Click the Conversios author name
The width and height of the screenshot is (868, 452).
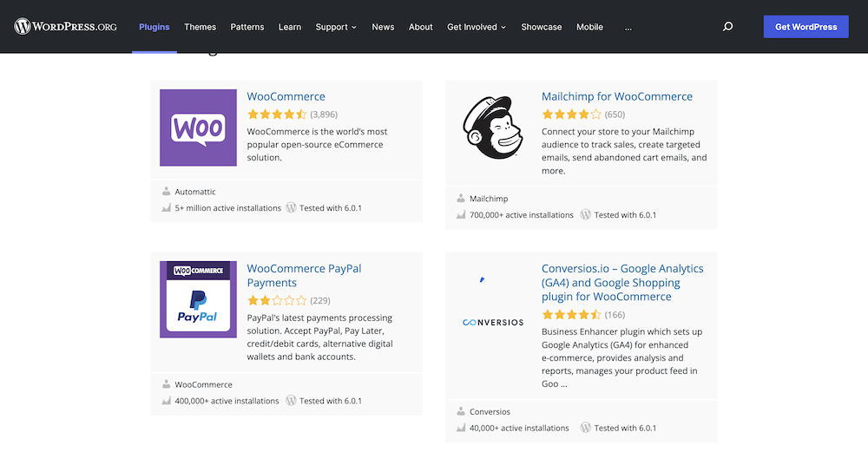pyautogui.click(x=490, y=411)
